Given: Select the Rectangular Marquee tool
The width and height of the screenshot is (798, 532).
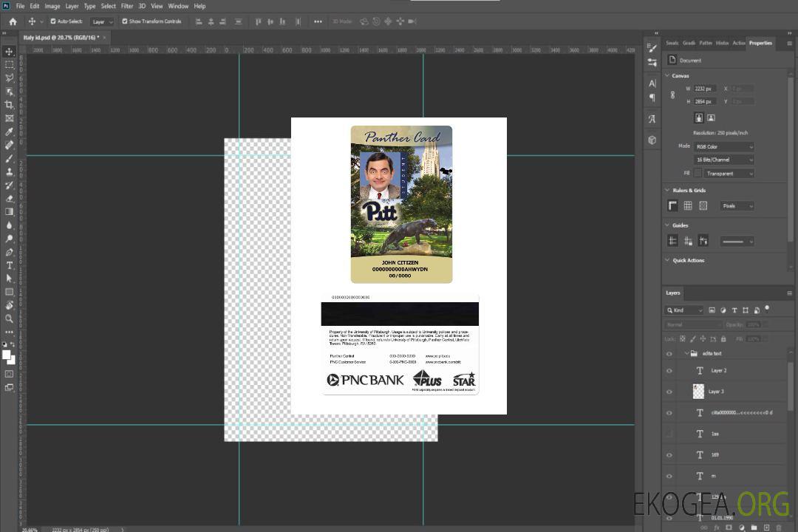Looking at the screenshot, I should point(9,65).
